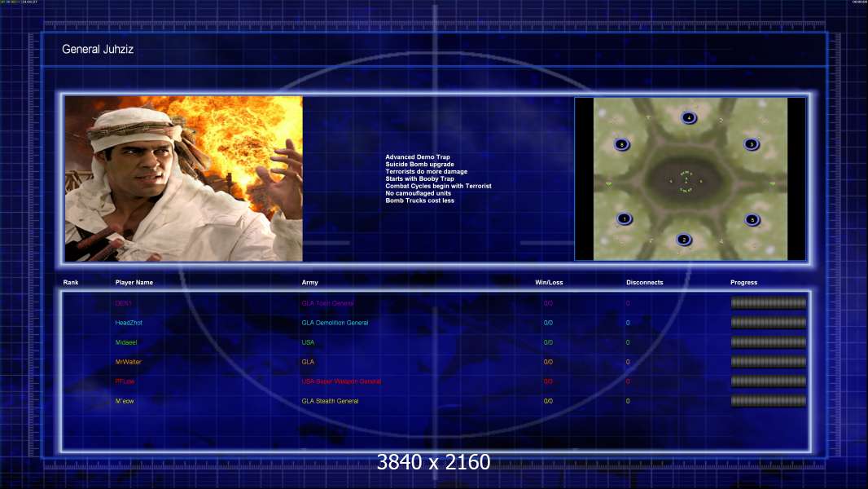The image size is (868, 489).
Task: Click the Disconnects column header
Action: point(644,283)
